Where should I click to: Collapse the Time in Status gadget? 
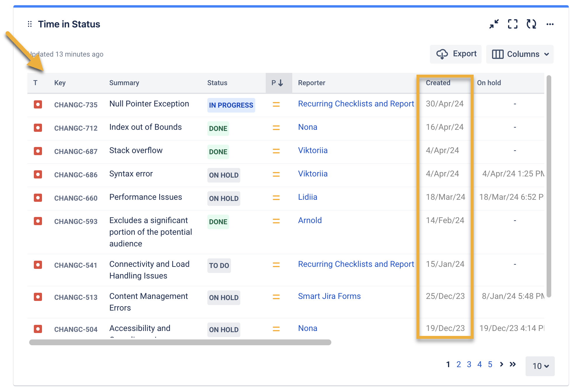[x=494, y=24]
